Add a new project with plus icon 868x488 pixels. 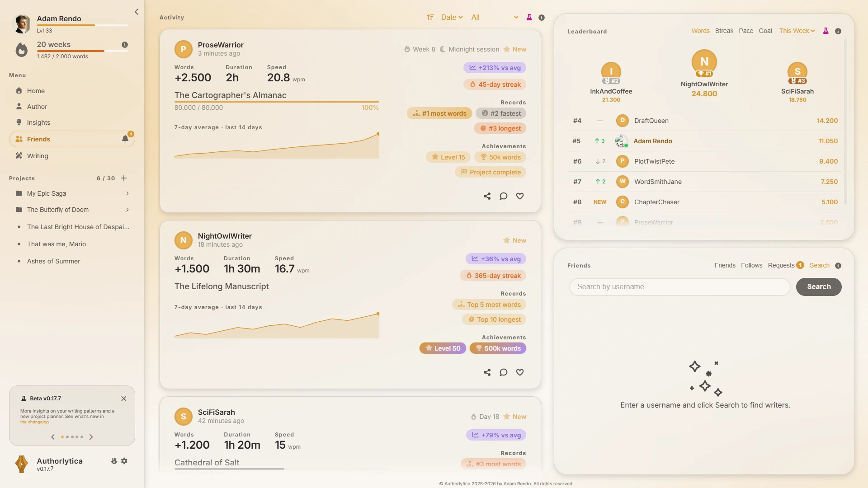click(124, 178)
